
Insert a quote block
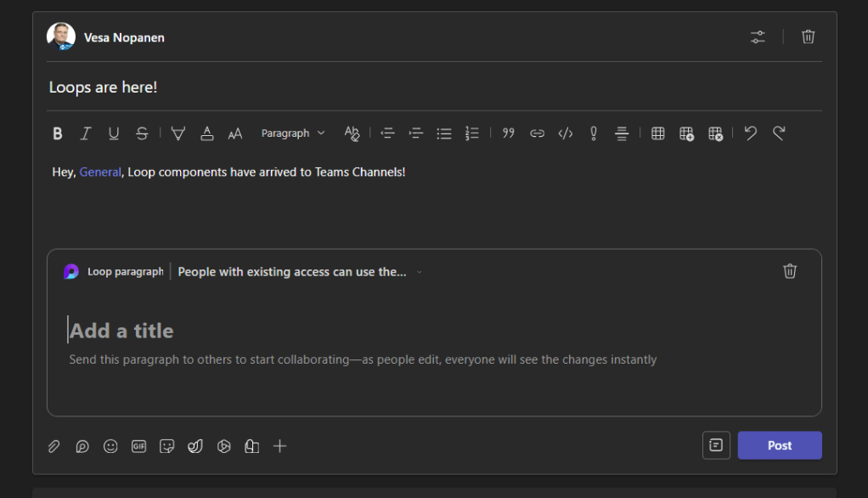[x=509, y=133]
